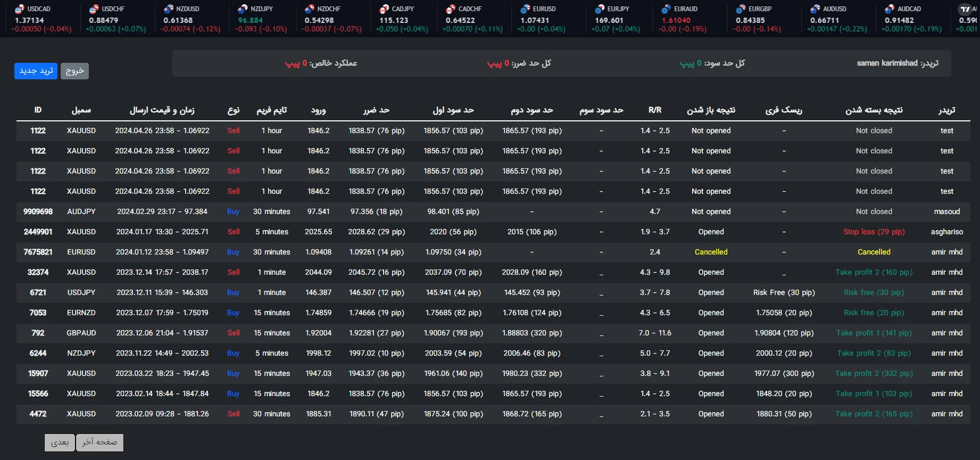Click the red Stop loss (29 pip) result
980x460 pixels.
[874, 232]
